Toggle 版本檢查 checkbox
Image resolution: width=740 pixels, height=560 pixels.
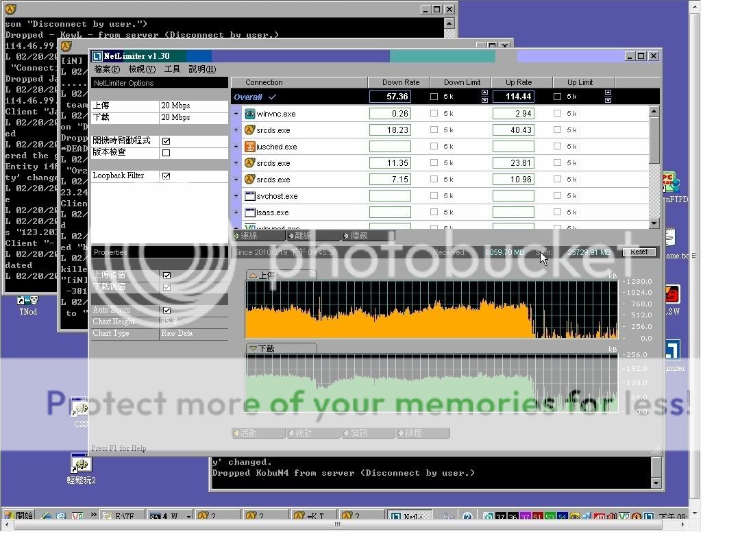click(166, 153)
